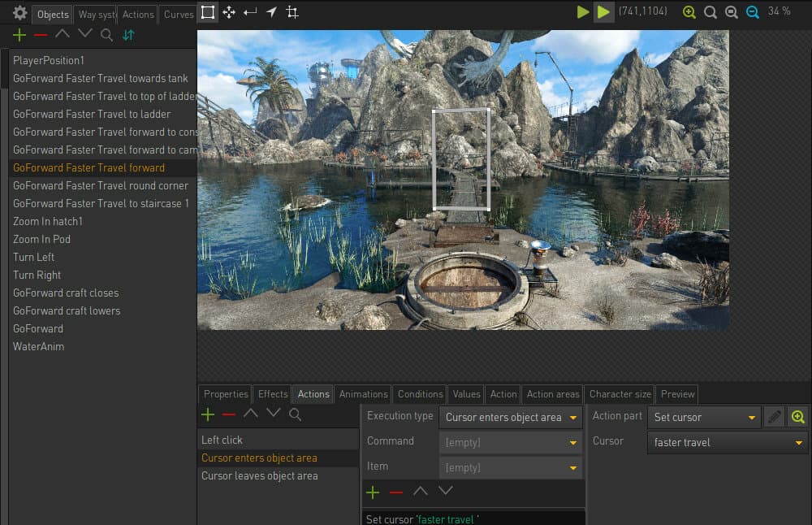Select Left click action
This screenshot has width=812, height=525.
278,440
